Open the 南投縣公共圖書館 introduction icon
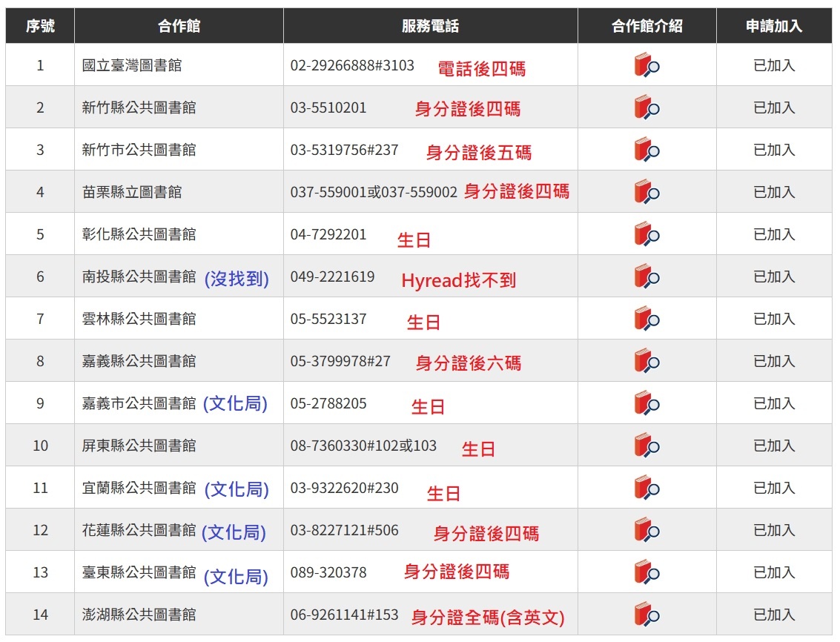This screenshot has height=642, width=840. 646,277
